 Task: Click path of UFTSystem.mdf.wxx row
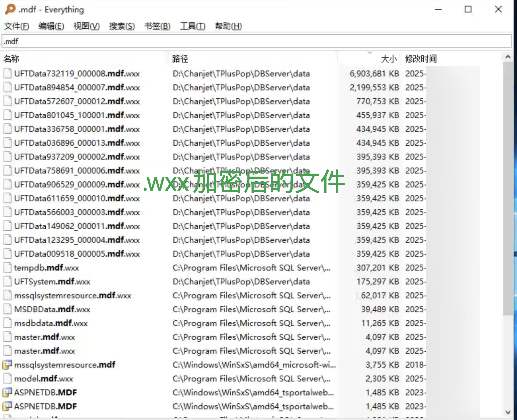click(241, 282)
